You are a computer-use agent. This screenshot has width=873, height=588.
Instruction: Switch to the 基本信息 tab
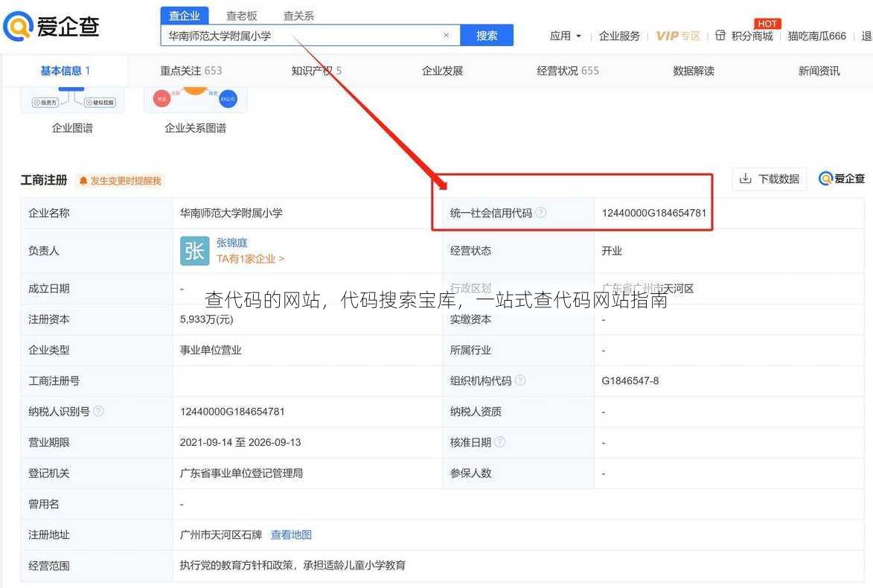click(65, 71)
